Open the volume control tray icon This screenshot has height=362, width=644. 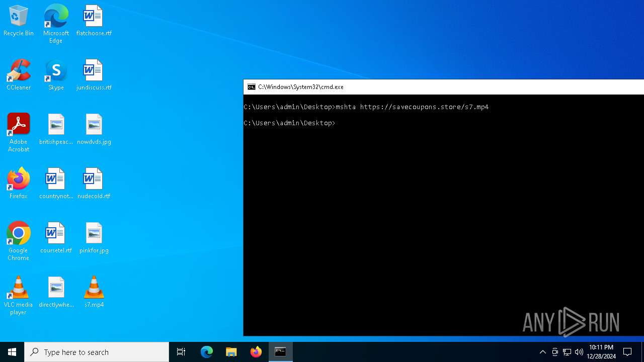coord(579,352)
